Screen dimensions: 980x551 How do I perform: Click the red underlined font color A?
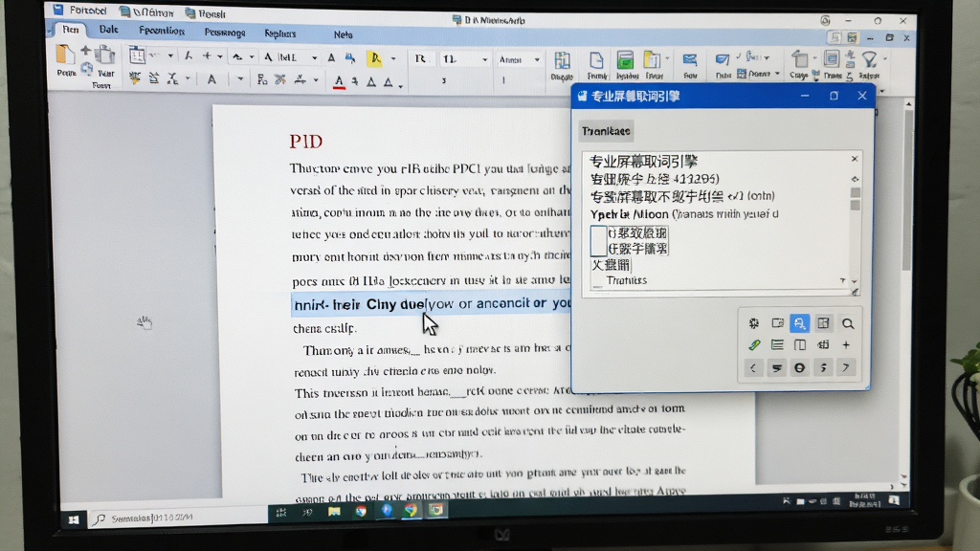point(339,82)
